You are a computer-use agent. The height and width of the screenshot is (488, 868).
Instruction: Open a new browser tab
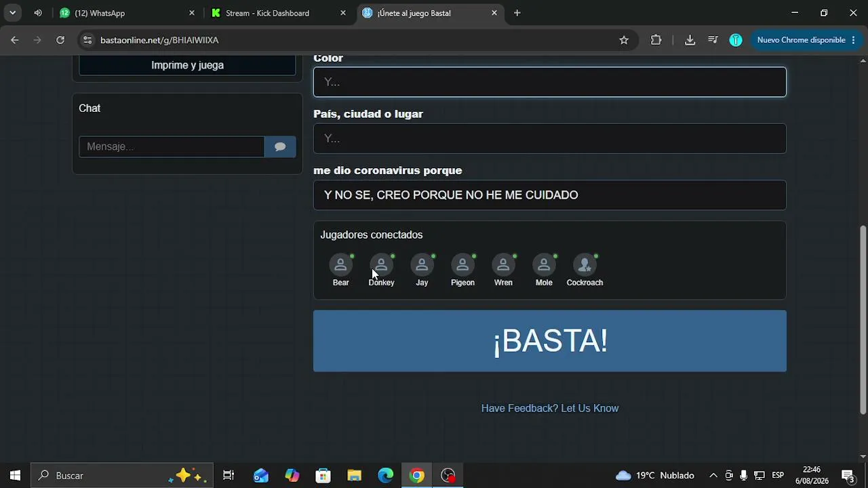point(517,13)
